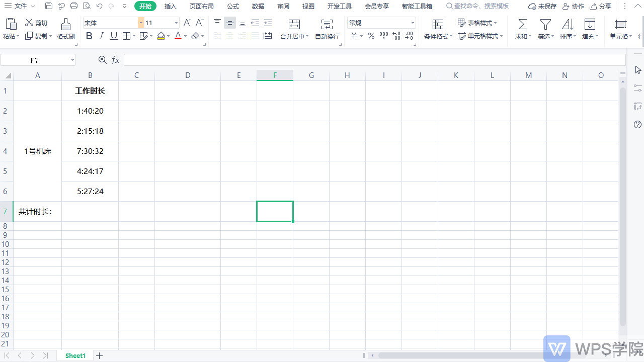Open the font name 宋体 dropdown
Screen dimensions: 644x362
point(141,23)
